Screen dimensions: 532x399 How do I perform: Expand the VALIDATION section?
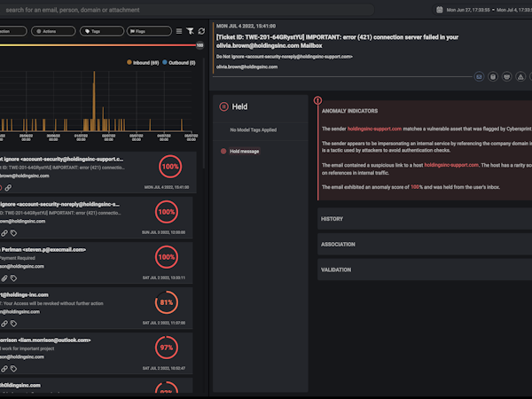pyautogui.click(x=425, y=270)
